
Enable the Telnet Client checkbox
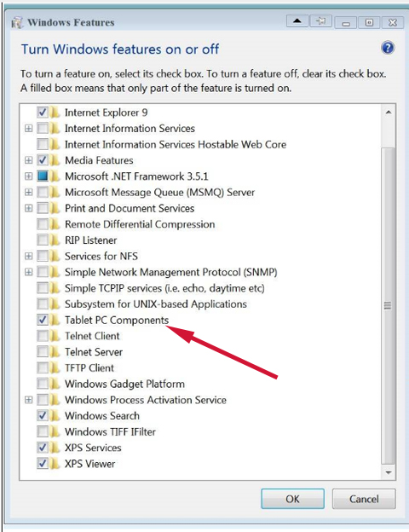pyautogui.click(x=43, y=336)
